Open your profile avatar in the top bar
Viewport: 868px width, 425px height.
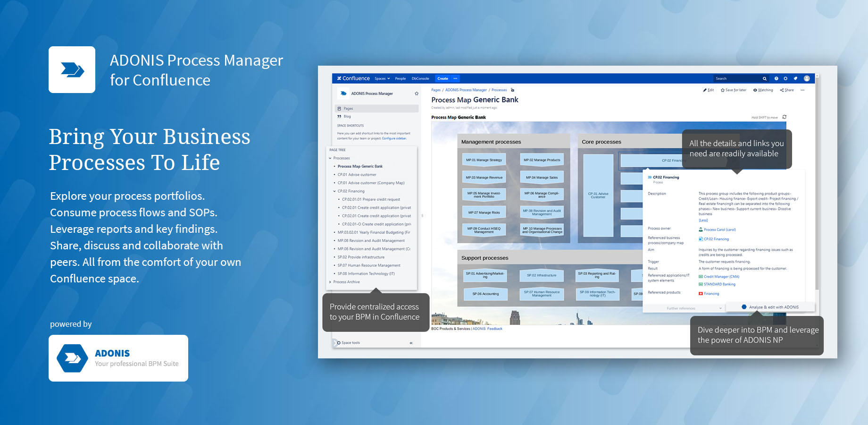click(x=807, y=78)
